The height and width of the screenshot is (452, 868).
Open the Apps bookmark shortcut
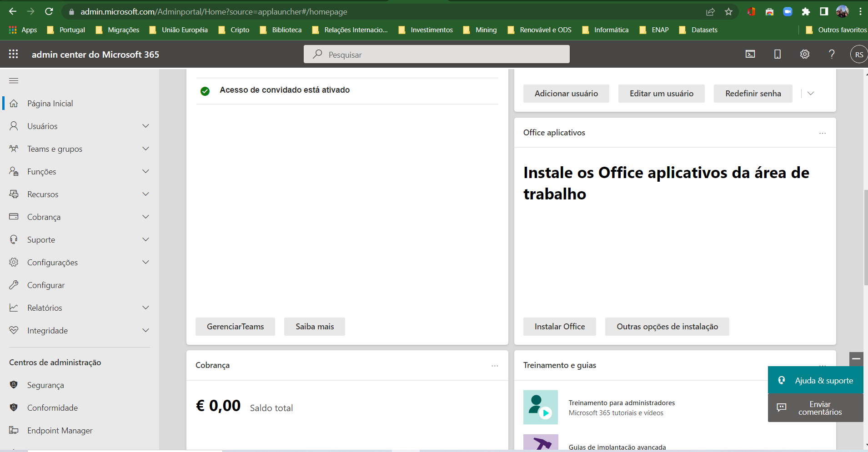tap(23, 30)
